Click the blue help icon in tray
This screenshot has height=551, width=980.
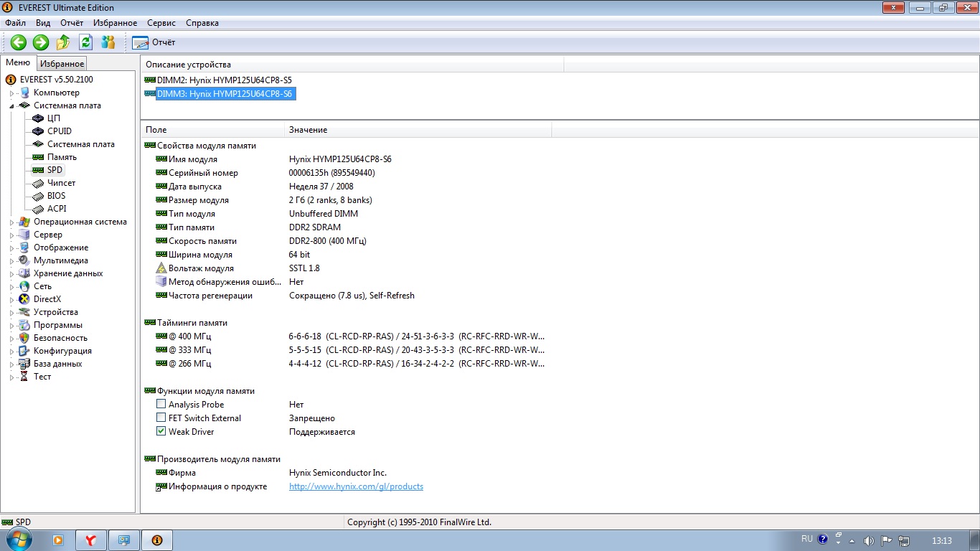coord(823,539)
